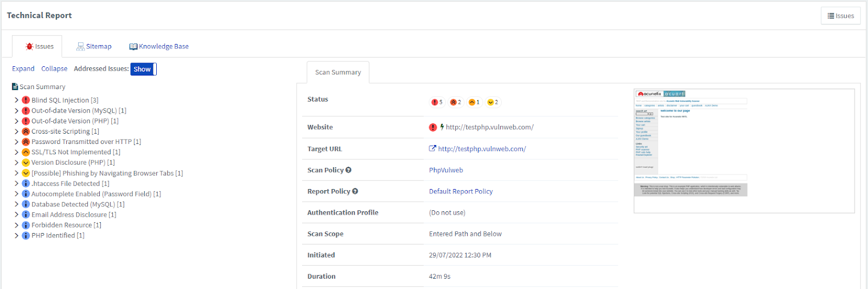This screenshot has width=868, height=289.
Task: Click the Expand link
Action: pyautogui.click(x=23, y=69)
